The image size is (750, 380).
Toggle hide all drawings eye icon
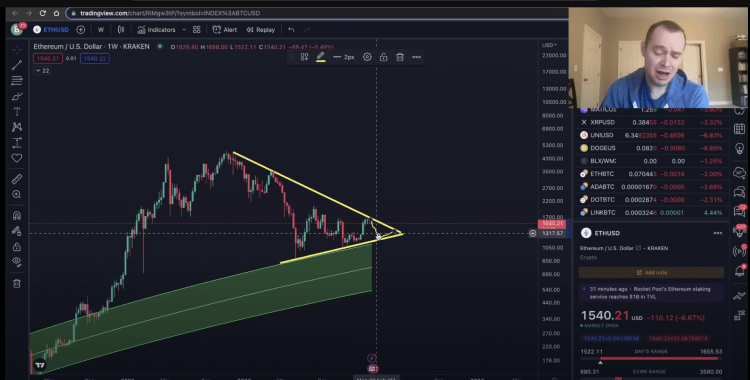tap(17, 262)
